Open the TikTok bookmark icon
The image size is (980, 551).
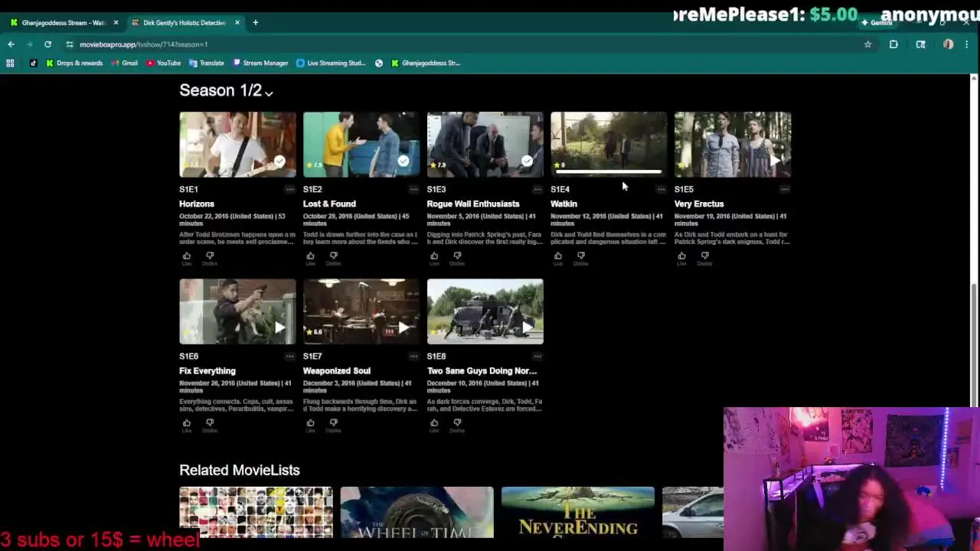click(33, 63)
